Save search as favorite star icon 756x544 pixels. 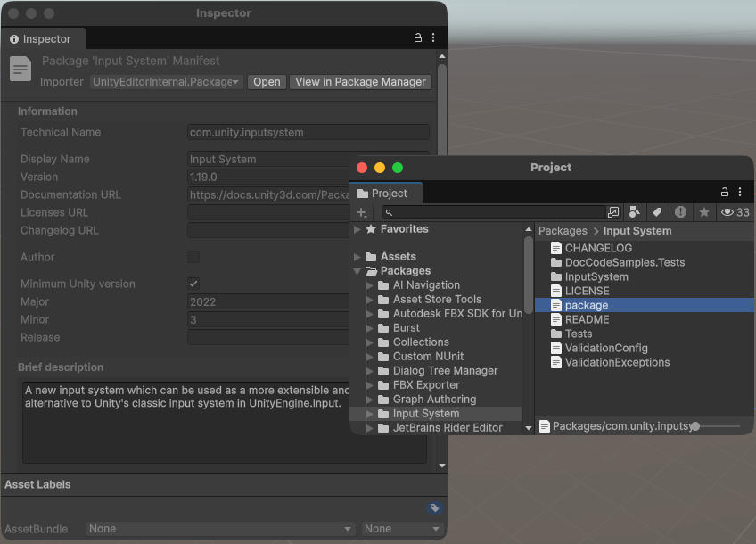[704, 212]
